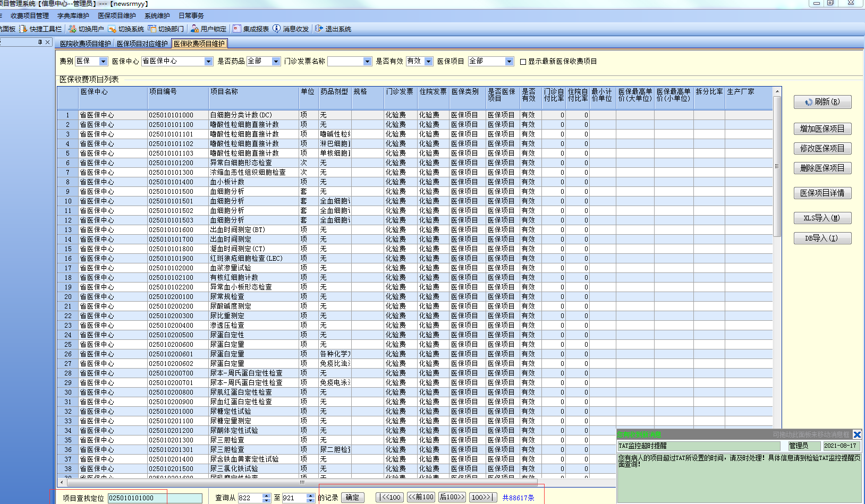This screenshot has height=504, width=865.
Task: Click scroll-up arrow of table scrollbar
Action: [777, 91]
